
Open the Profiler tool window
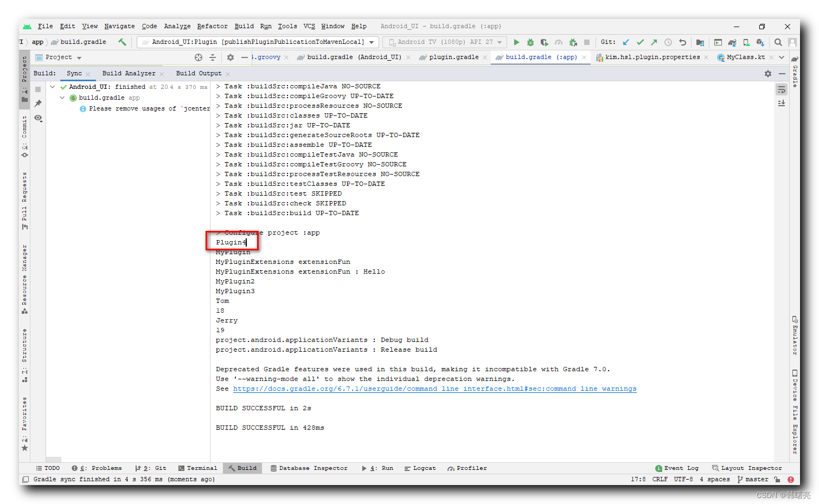(x=467, y=468)
